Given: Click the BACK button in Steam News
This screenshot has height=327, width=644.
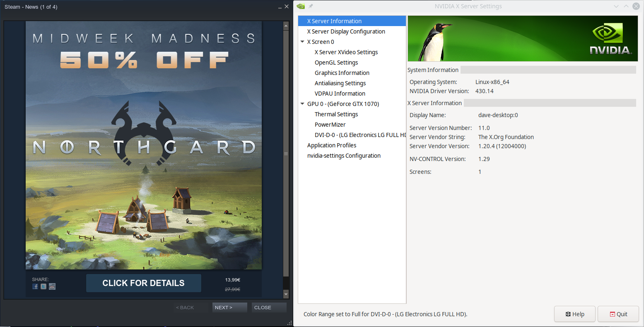Looking at the screenshot, I should [190, 308].
